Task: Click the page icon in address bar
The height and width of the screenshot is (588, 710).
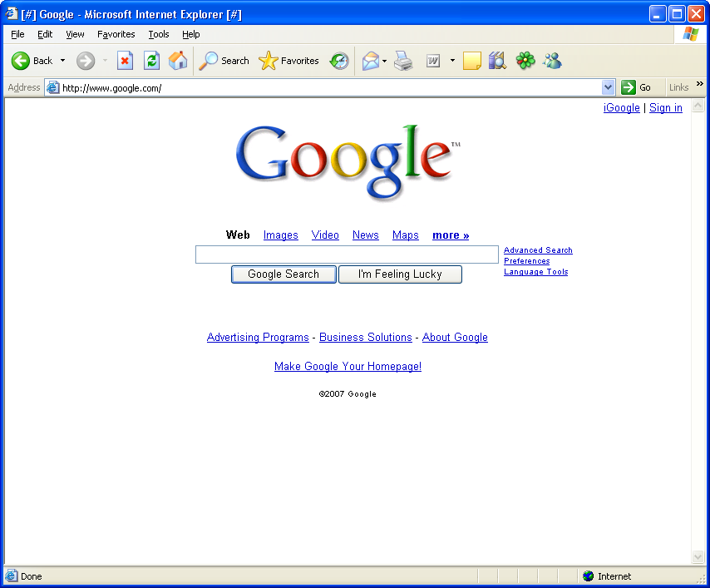Action: [x=53, y=87]
